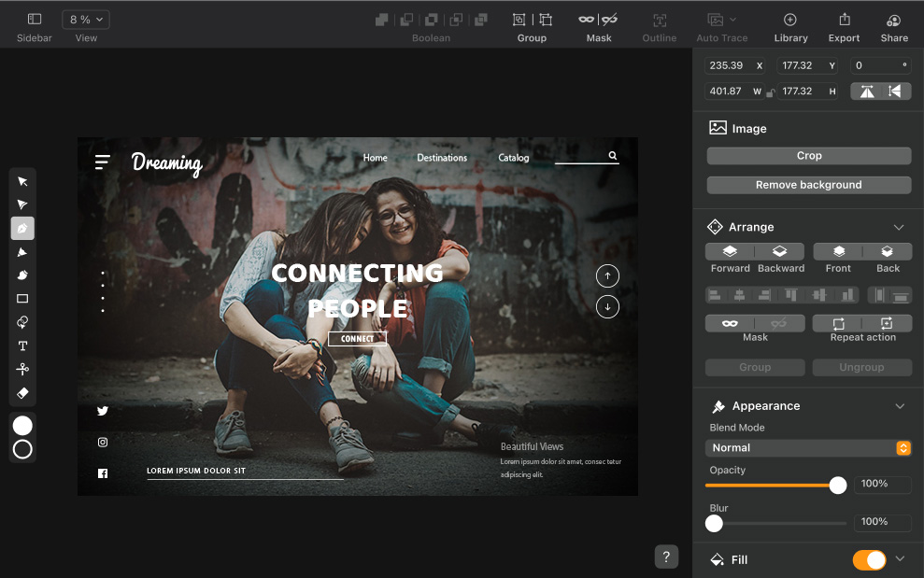Open the Share options
924x578 pixels.
pyautogui.click(x=894, y=27)
